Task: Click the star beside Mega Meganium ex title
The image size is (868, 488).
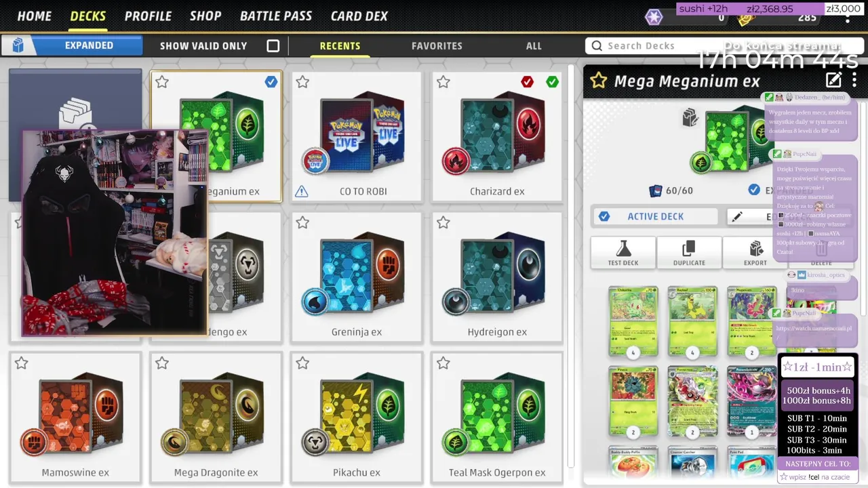Action: (598, 81)
